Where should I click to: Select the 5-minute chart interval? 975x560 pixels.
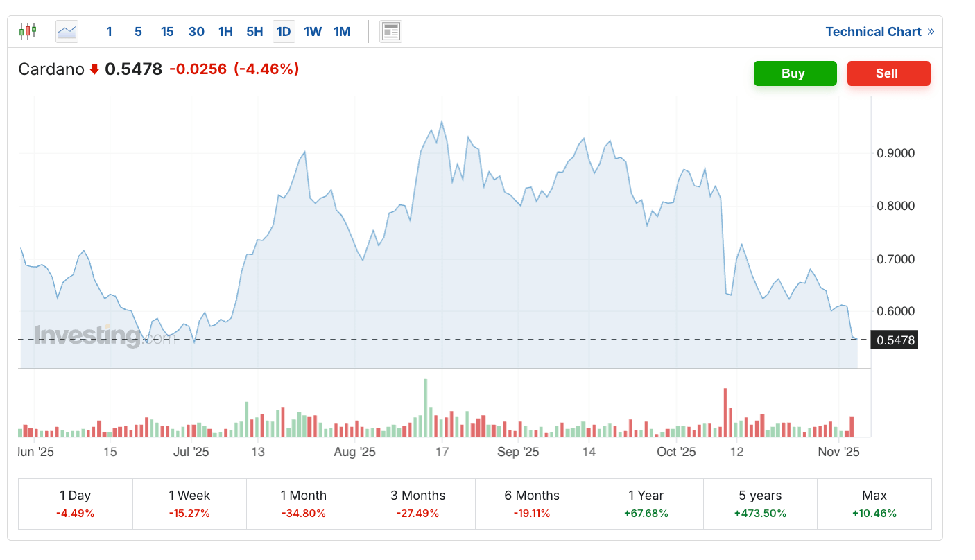click(138, 31)
